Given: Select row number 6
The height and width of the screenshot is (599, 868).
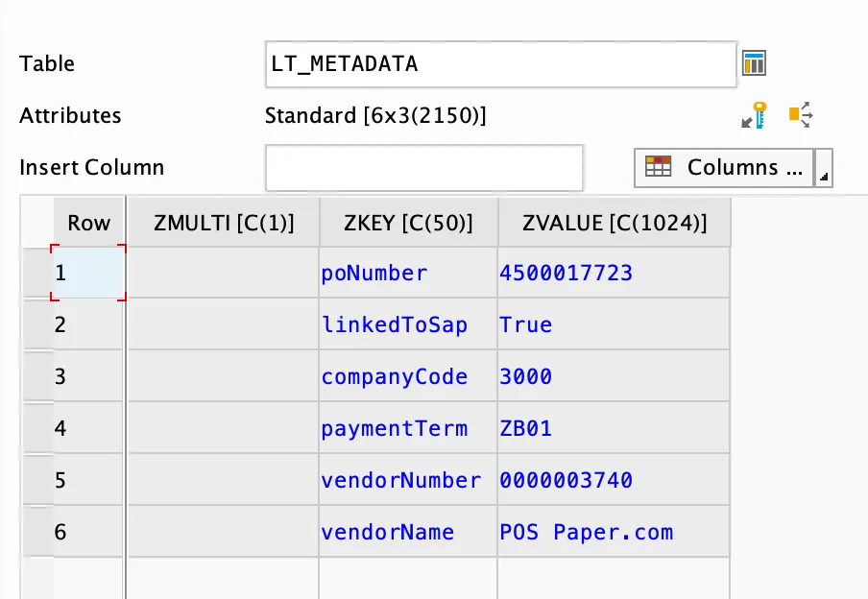Looking at the screenshot, I should tap(88, 532).
